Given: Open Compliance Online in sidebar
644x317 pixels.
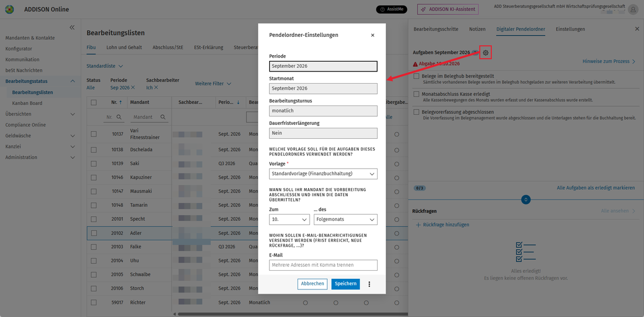Looking at the screenshot, I should [25, 125].
